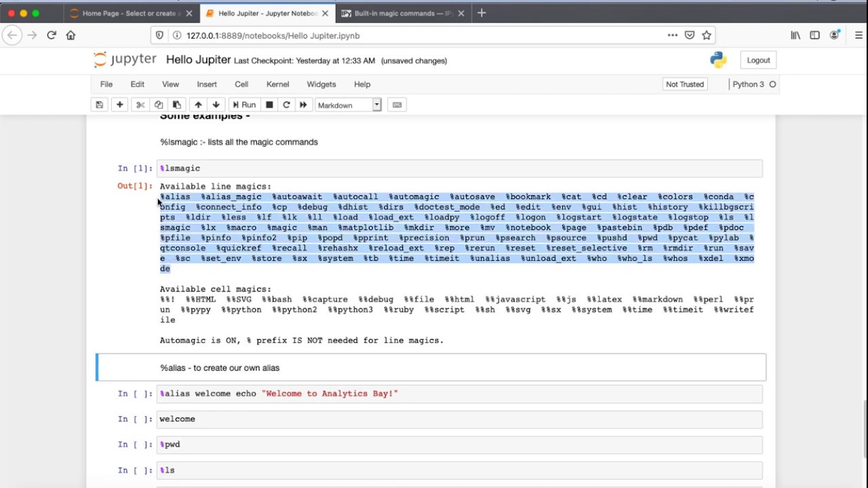Open a new browser tab
Image resolution: width=868 pixels, height=488 pixels.
click(481, 13)
